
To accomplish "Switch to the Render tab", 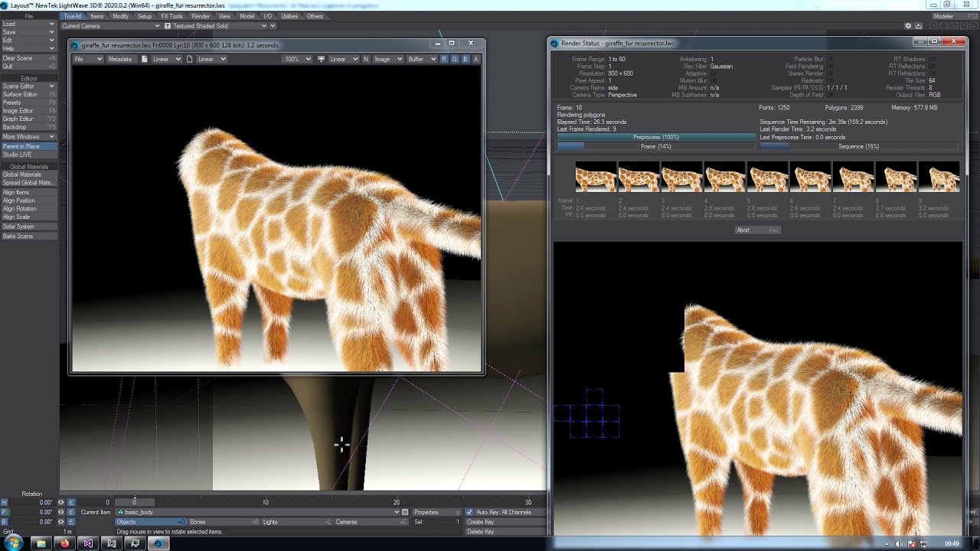I will tap(201, 16).
